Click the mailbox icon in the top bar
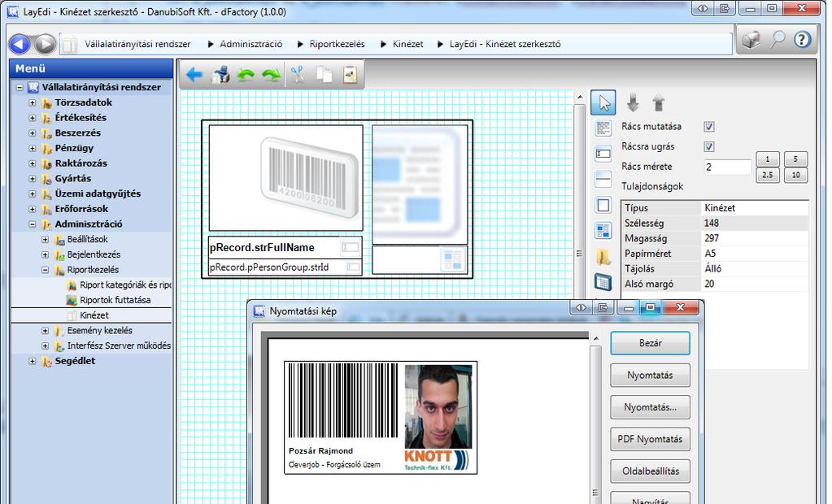The height and width of the screenshot is (504, 832). click(x=751, y=40)
